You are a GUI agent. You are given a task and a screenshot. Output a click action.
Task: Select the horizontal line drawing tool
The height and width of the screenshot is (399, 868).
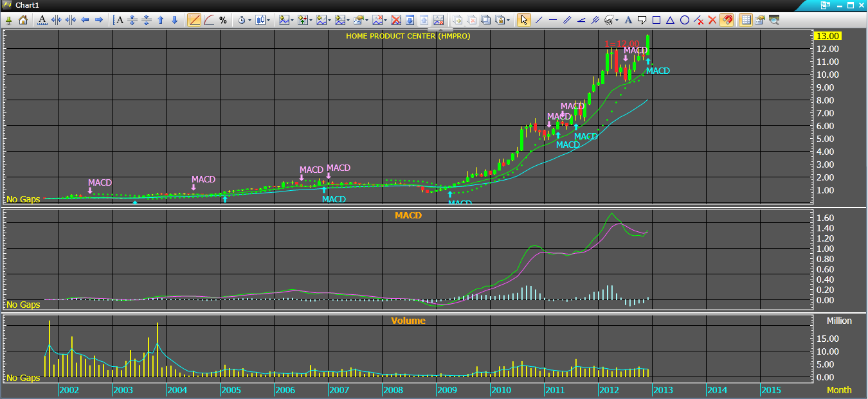click(553, 20)
